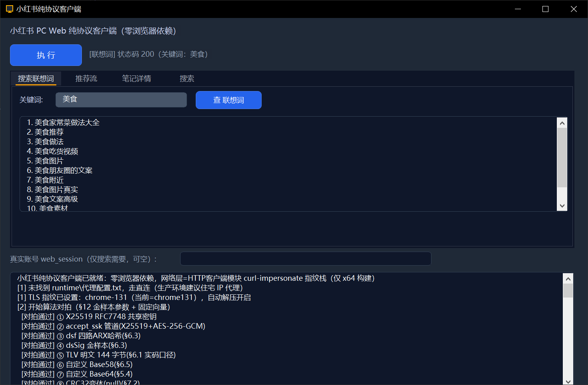
Task: Maximize the 小红书纯协议客户端 window
Action: (x=546, y=9)
